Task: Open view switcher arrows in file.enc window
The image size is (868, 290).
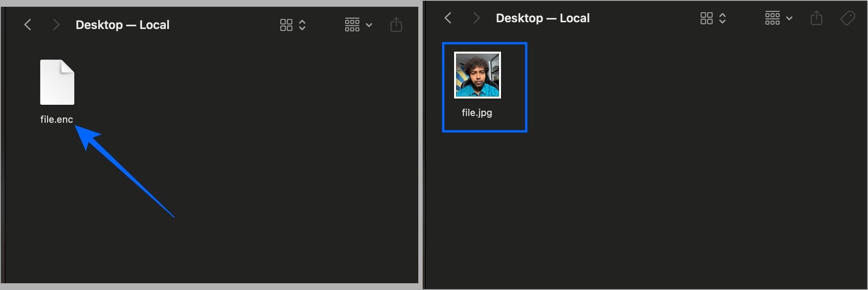Action: [302, 25]
